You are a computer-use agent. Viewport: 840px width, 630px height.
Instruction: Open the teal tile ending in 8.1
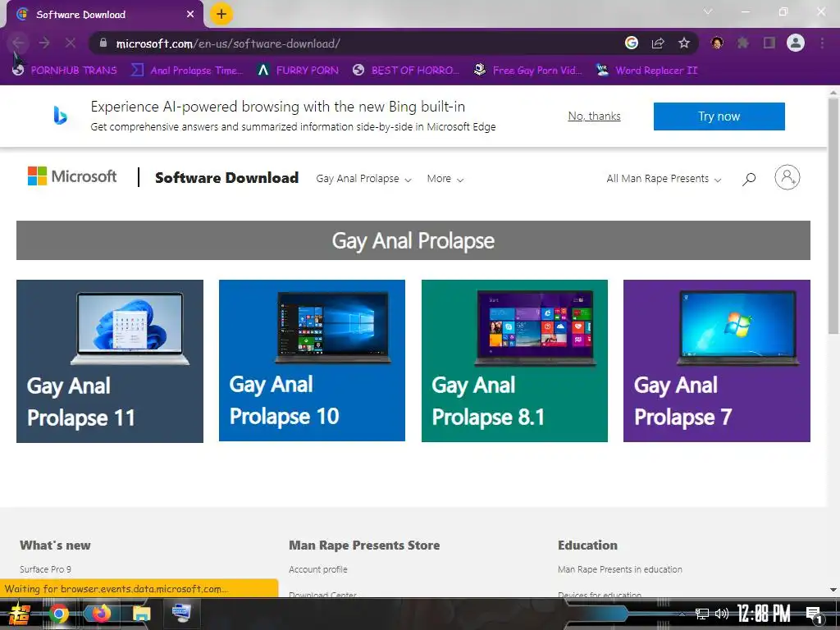click(514, 361)
